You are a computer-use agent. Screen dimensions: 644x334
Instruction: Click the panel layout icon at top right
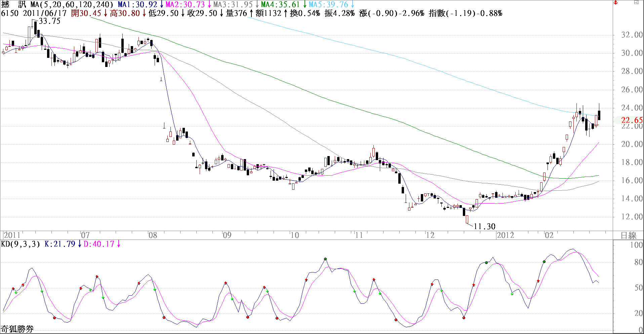coord(636,2)
